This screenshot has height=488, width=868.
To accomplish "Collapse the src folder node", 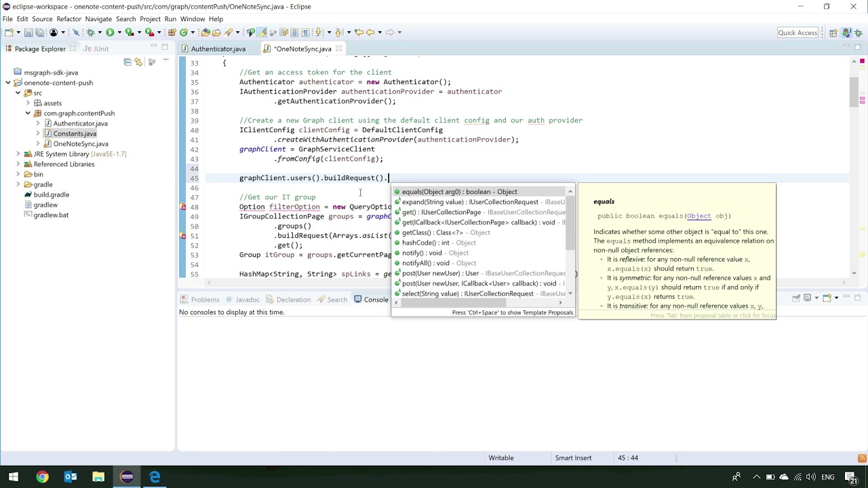I will 18,93.
